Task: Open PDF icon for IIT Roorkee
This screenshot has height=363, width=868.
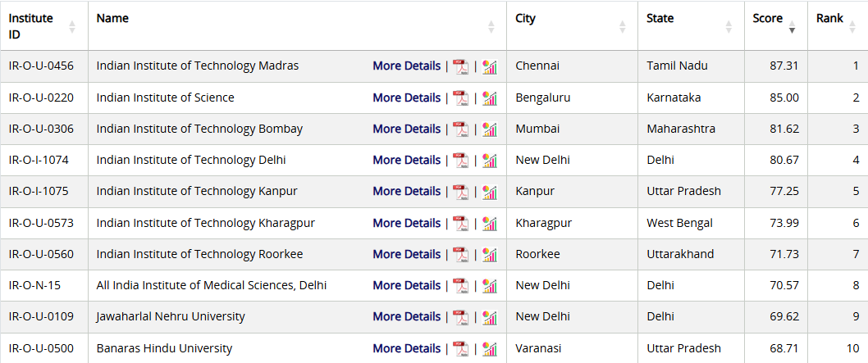Action: [x=460, y=254]
